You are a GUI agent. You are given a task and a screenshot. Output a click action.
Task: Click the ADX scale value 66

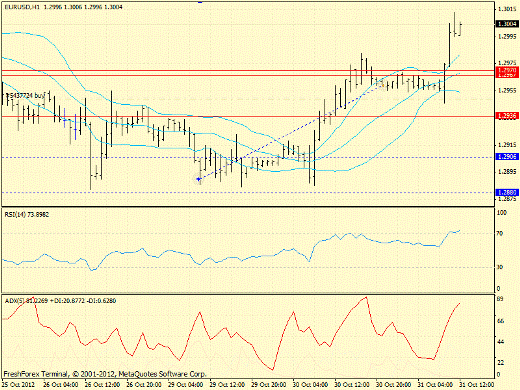pos(500,321)
